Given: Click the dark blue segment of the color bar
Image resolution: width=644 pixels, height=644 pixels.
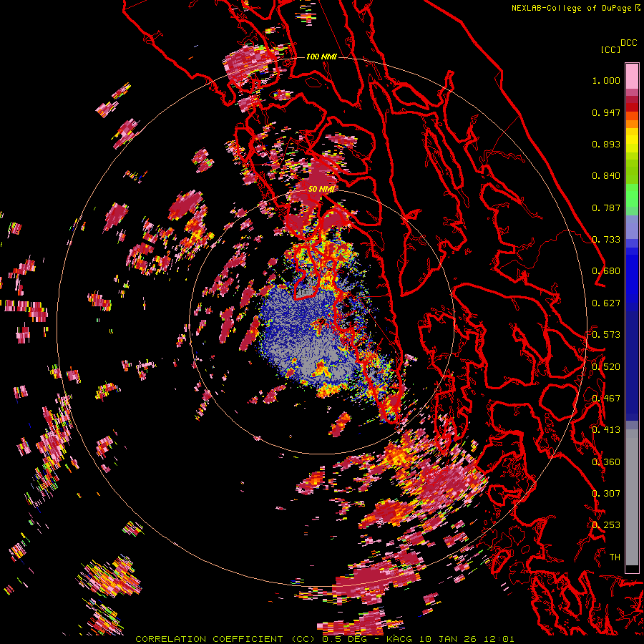Looking at the screenshot, I should coord(632,361).
